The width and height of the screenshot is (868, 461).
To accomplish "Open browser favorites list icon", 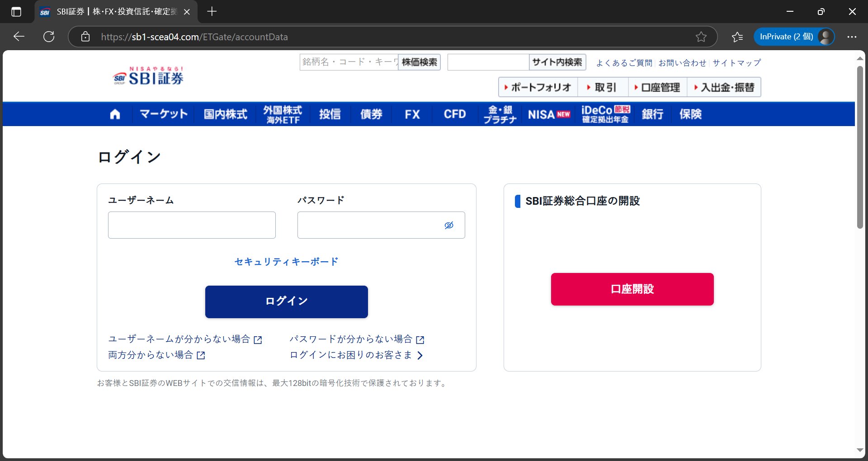I will 737,37.
